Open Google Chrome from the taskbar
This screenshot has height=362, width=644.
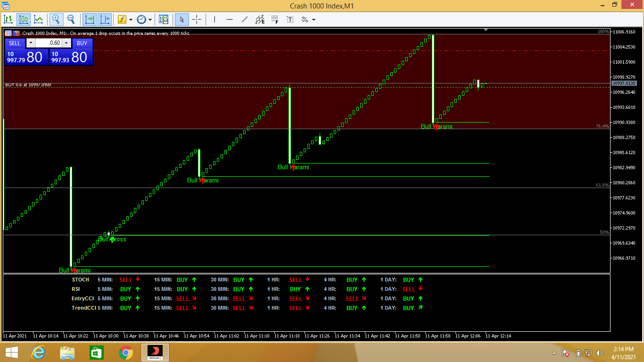[125, 353]
